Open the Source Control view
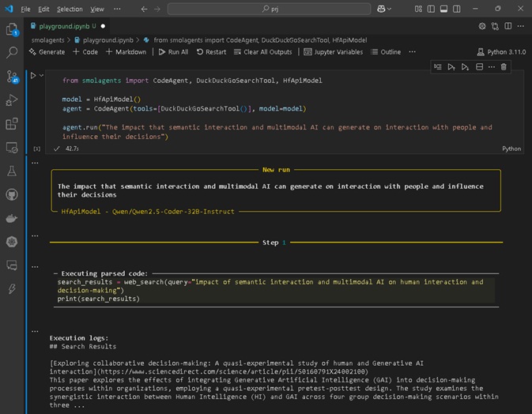The width and height of the screenshot is (532, 414). [x=12, y=77]
